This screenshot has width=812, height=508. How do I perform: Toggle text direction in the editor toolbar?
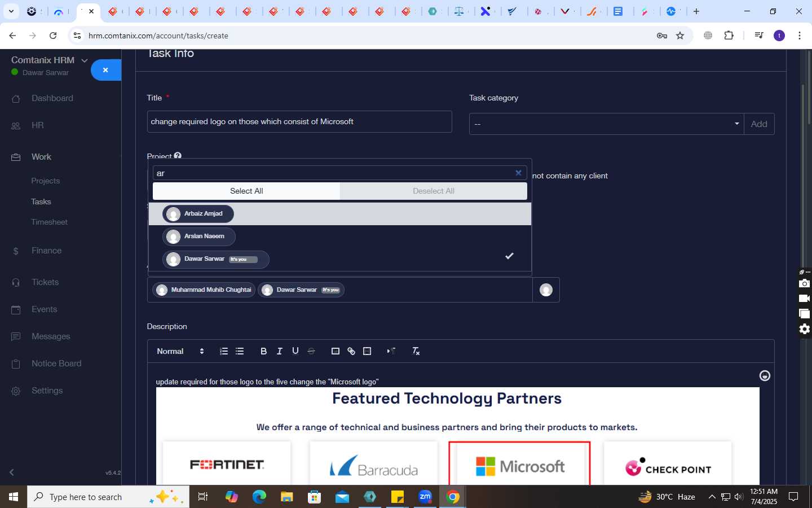(x=391, y=351)
